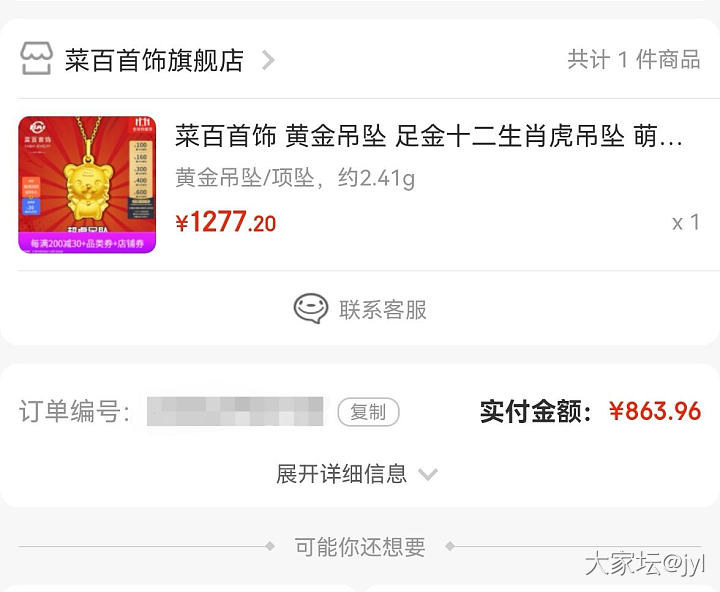Open the gold tiger pendant product thumbnail
Viewport: 720px width, 592px height.
click(87, 185)
